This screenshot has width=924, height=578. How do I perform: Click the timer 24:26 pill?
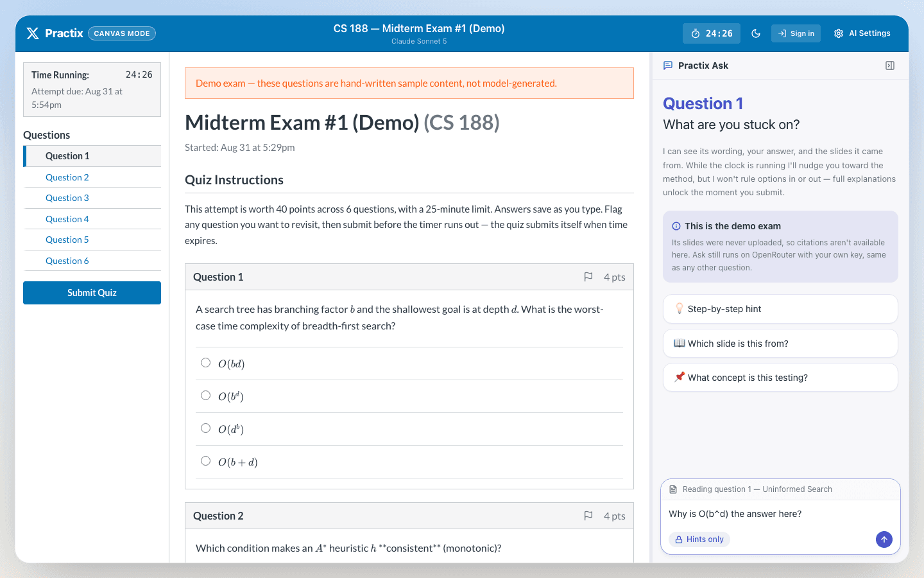[x=712, y=33]
